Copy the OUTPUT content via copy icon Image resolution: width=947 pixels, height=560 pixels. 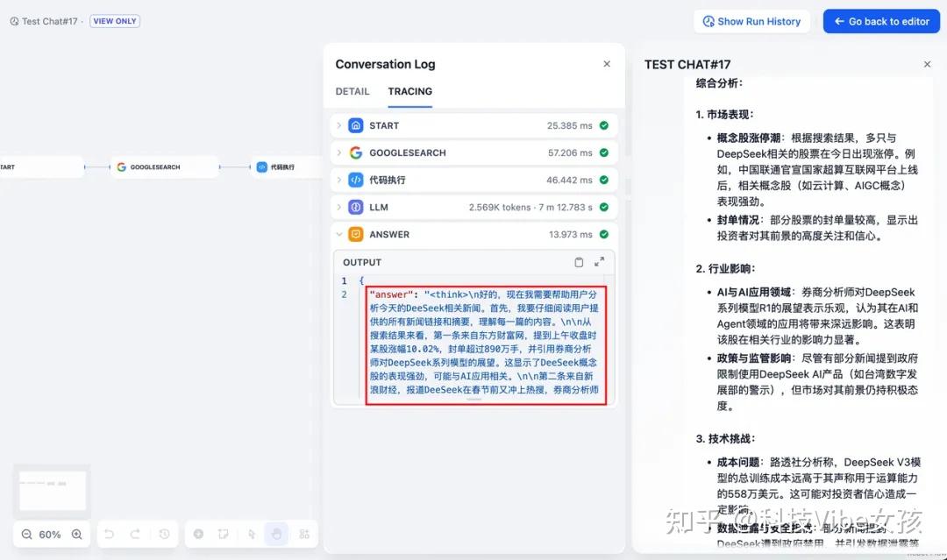pyautogui.click(x=579, y=262)
